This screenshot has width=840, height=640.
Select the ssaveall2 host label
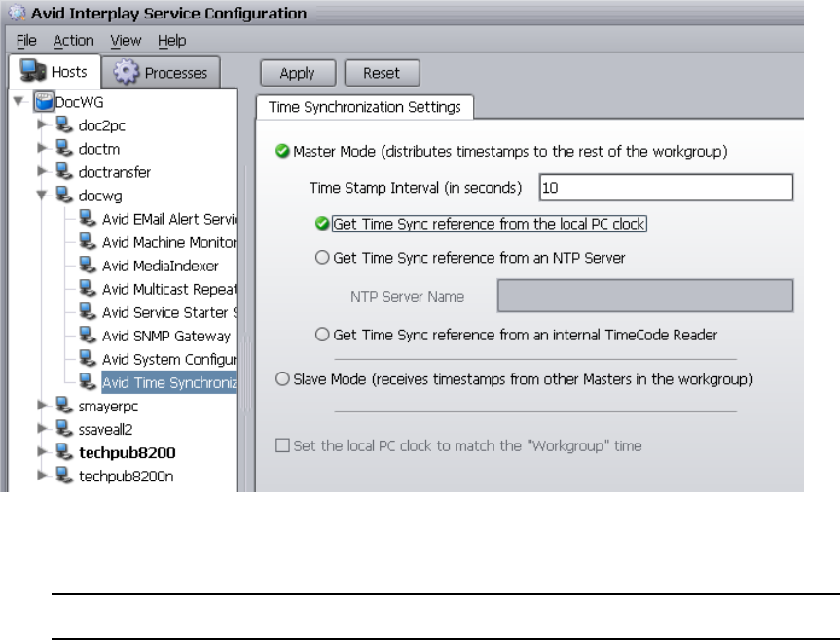click(105, 430)
